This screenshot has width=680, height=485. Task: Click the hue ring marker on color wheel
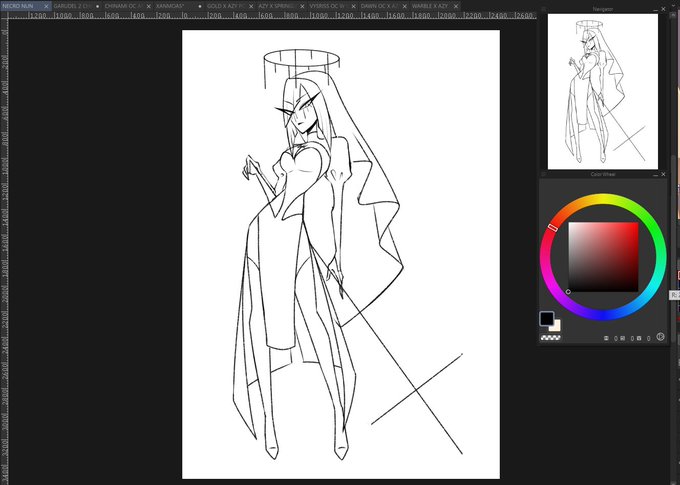pyautogui.click(x=552, y=227)
